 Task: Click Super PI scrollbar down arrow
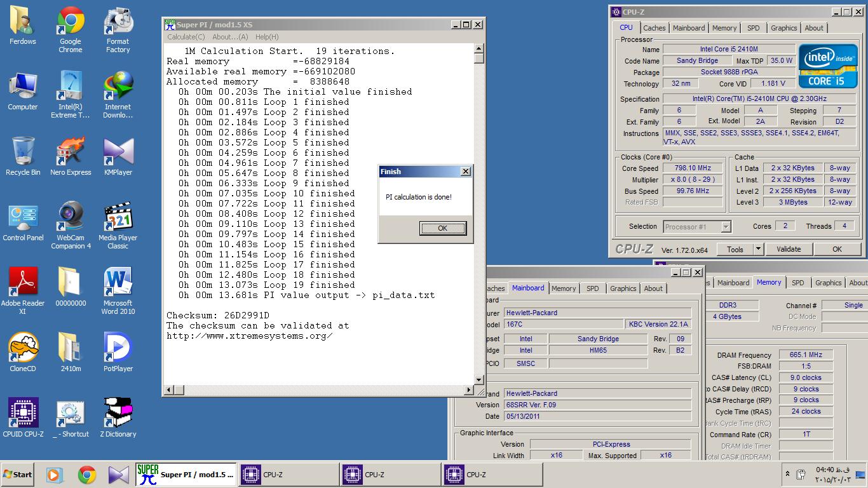point(479,380)
